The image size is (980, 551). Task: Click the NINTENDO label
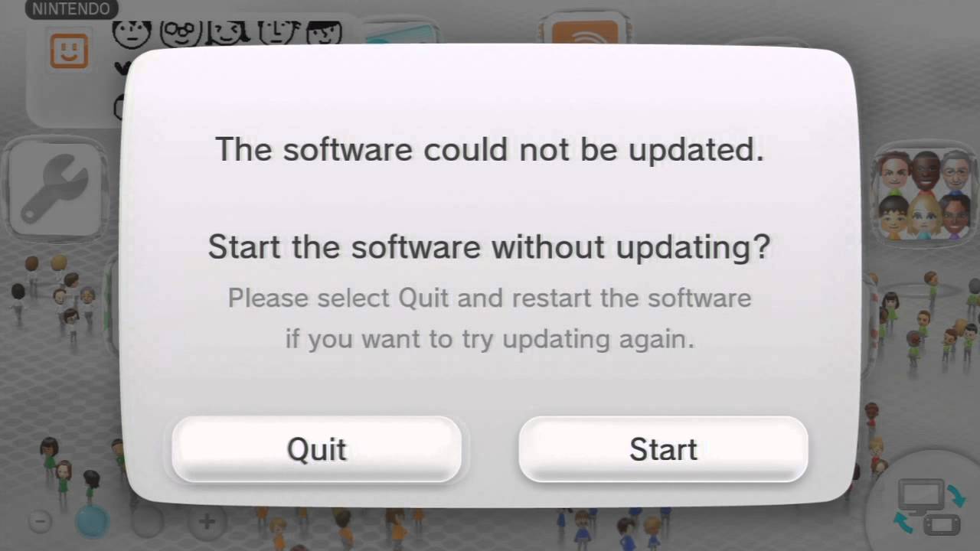(x=71, y=9)
